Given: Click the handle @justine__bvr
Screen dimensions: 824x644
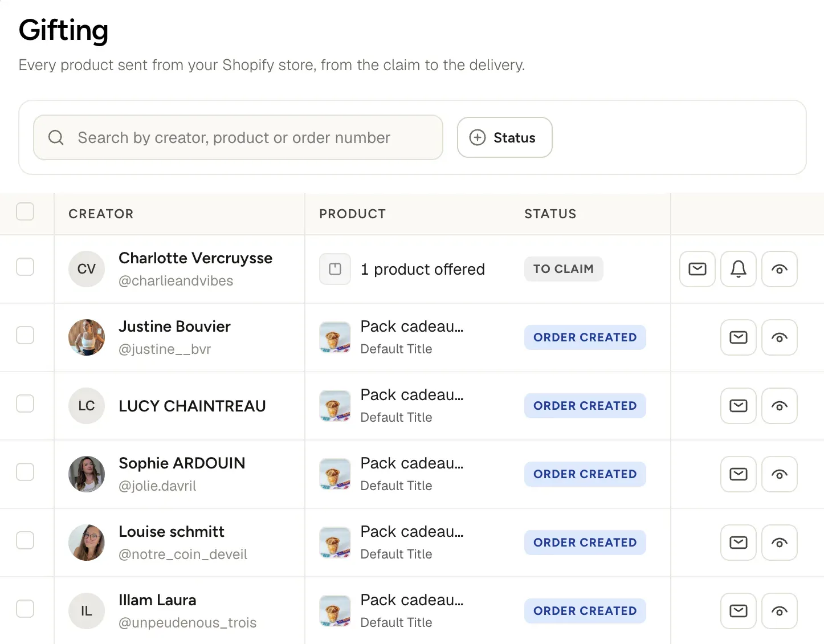Looking at the screenshot, I should tap(165, 349).
